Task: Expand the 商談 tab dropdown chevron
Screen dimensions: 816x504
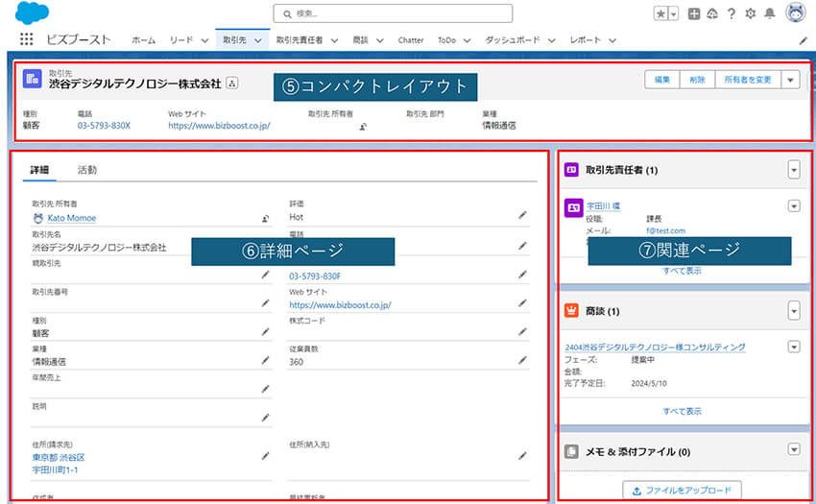Action: [380, 40]
